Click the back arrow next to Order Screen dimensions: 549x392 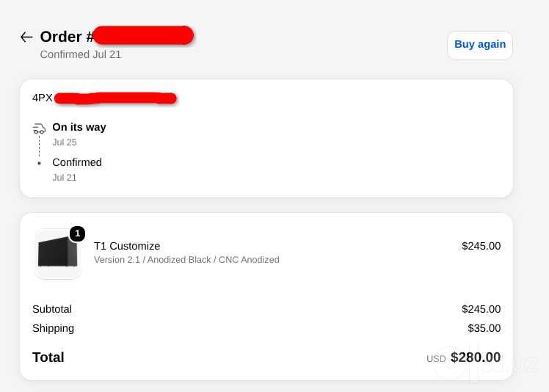point(26,37)
